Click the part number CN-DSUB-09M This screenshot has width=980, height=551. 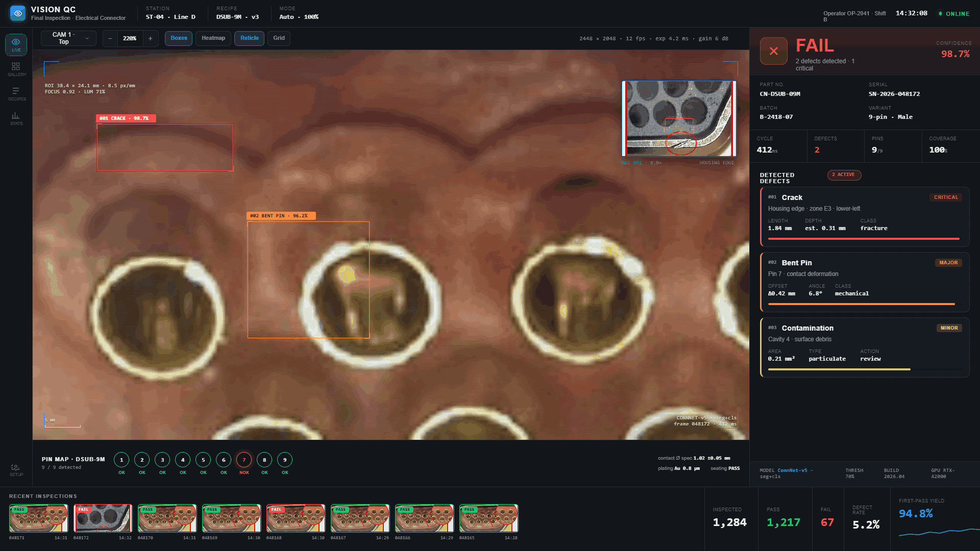(x=780, y=94)
